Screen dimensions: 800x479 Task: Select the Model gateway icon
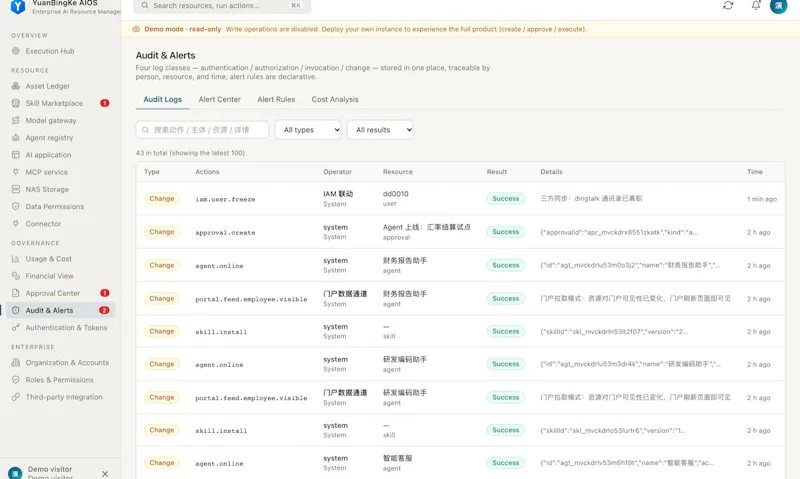[x=16, y=120]
